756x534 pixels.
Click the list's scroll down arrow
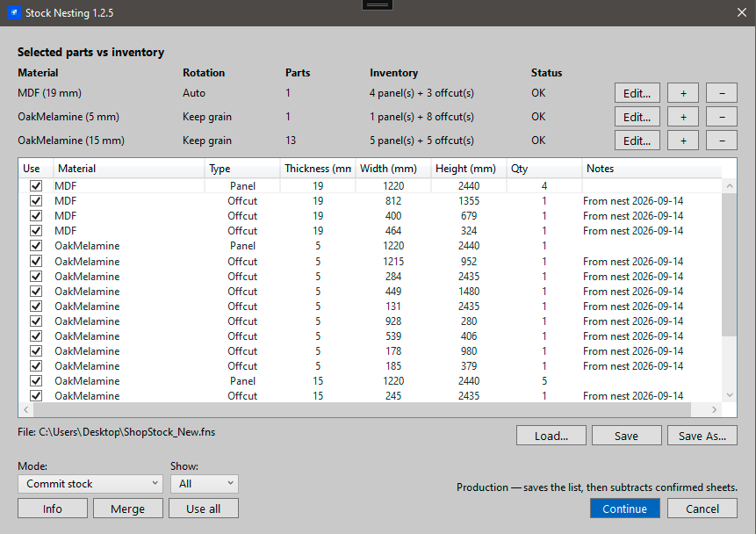tap(730, 395)
